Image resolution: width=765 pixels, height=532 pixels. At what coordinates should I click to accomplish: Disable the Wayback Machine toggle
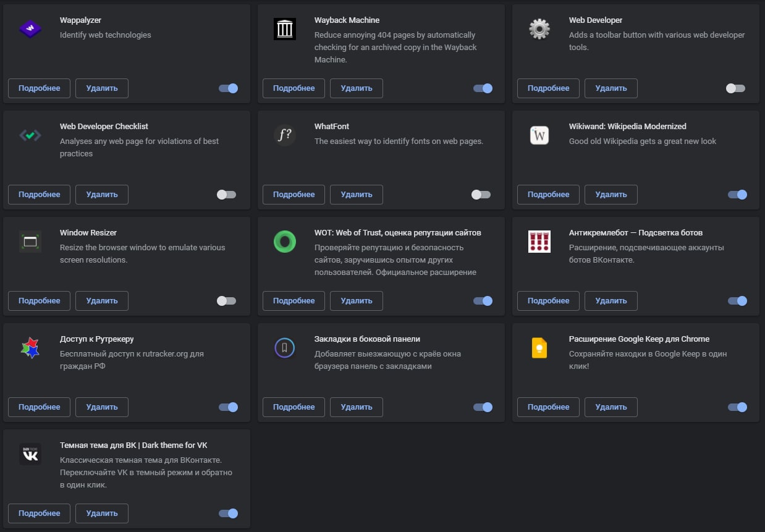coord(483,88)
